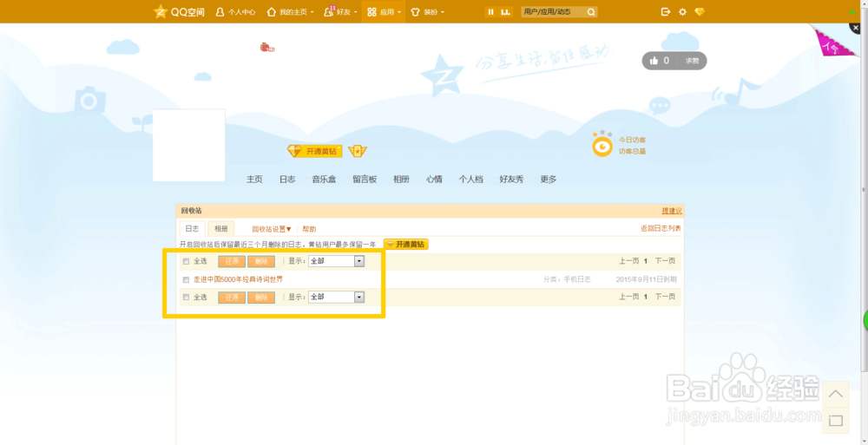The image size is (868, 445).
Task: Expand 回收站设置 dropdown
Action: (x=272, y=229)
